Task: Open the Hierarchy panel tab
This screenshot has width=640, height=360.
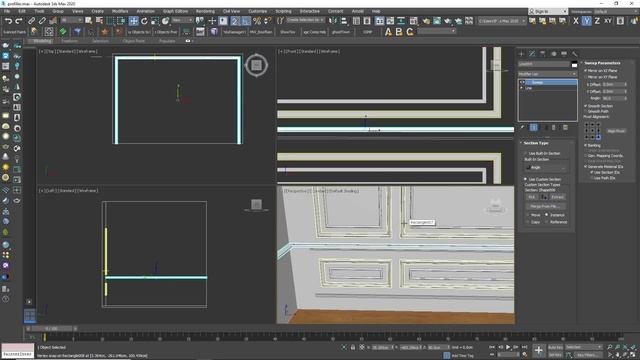Action: click(542, 53)
